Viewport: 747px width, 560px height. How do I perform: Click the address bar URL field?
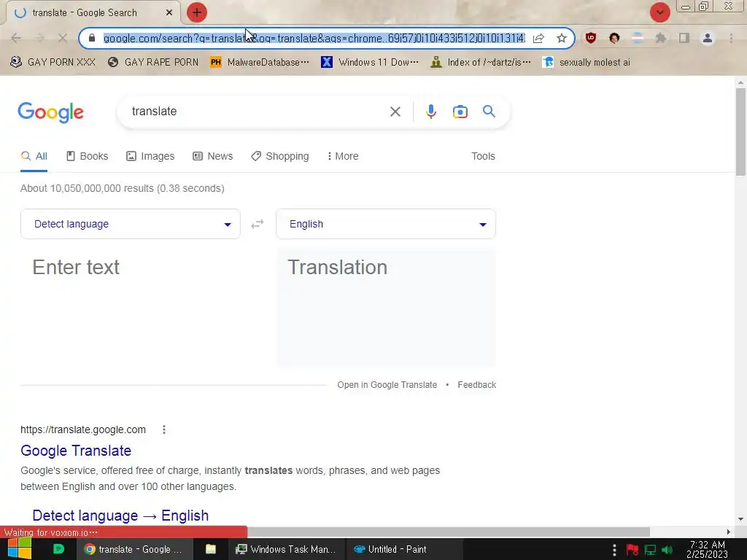tap(314, 38)
